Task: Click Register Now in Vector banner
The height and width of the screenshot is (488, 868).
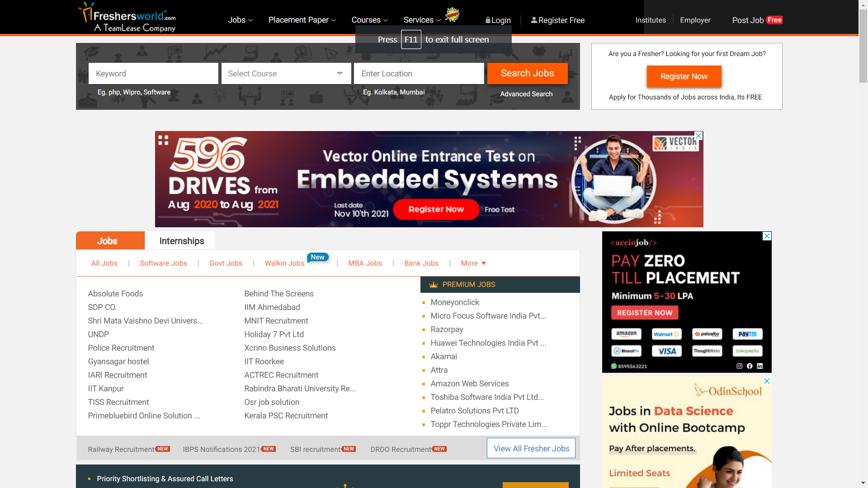Action: tap(436, 209)
